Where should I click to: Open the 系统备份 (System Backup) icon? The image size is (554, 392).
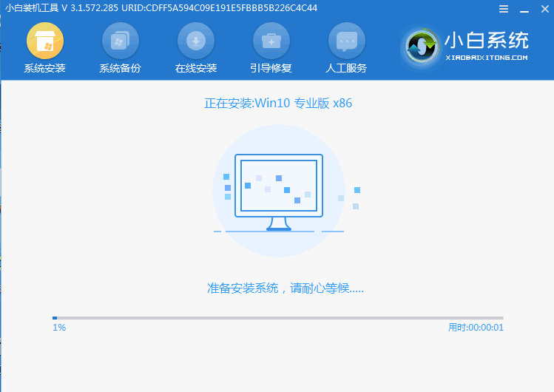120,41
